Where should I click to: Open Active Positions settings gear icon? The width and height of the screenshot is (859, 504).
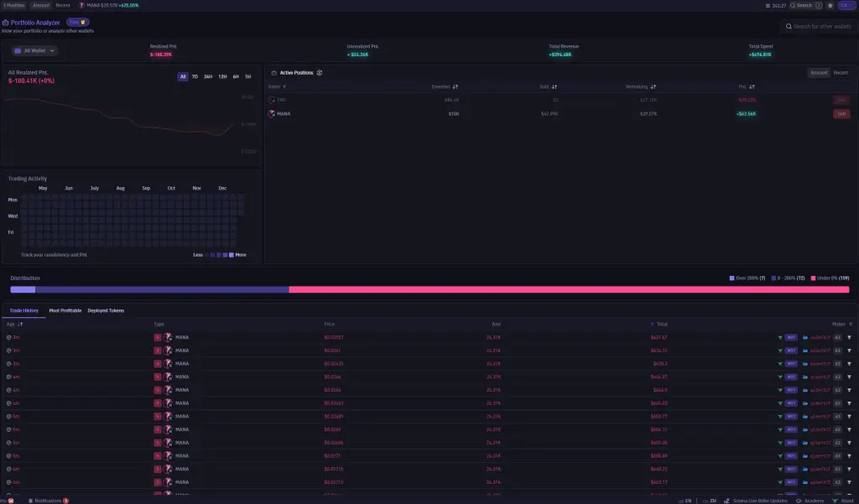[x=320, y=73]
